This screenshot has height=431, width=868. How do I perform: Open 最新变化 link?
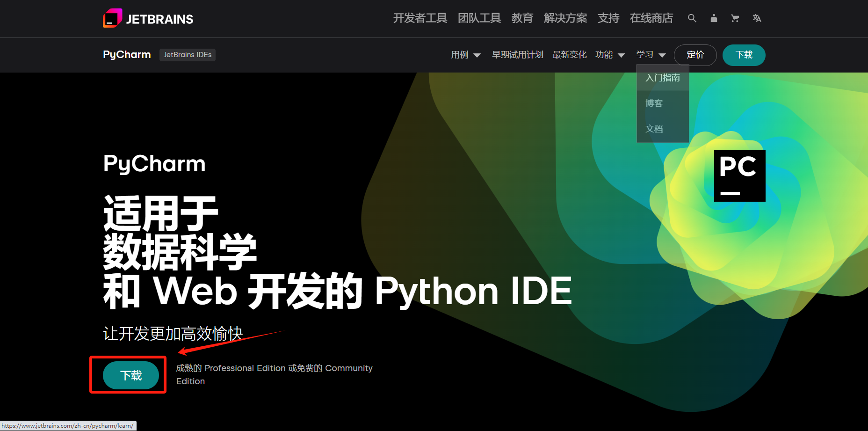[569, 55]
